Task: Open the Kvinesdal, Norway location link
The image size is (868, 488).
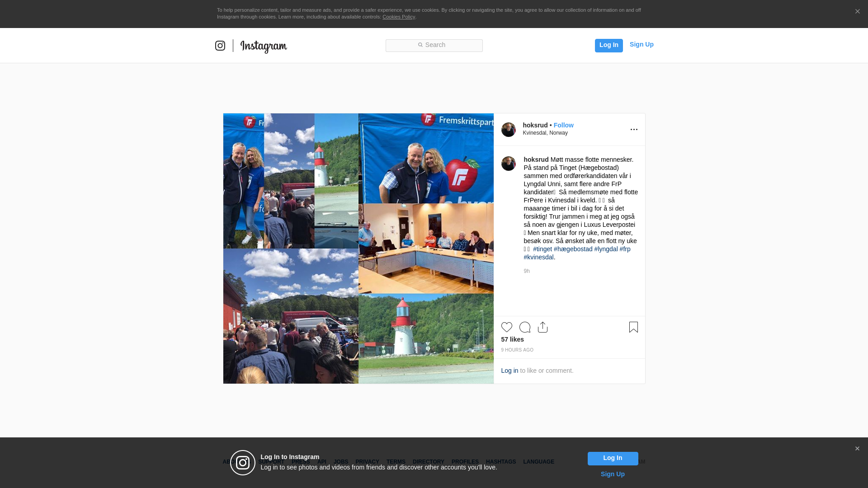Action: tap(545, 133)
